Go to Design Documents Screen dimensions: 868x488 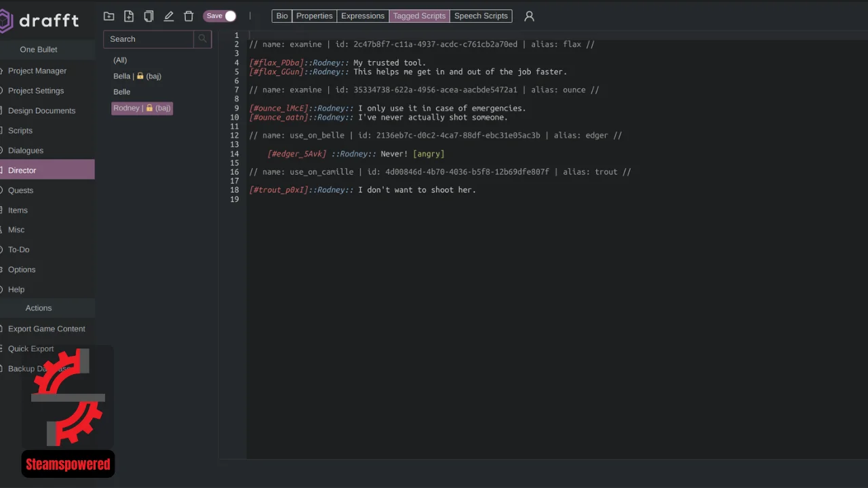pos(41,110)
